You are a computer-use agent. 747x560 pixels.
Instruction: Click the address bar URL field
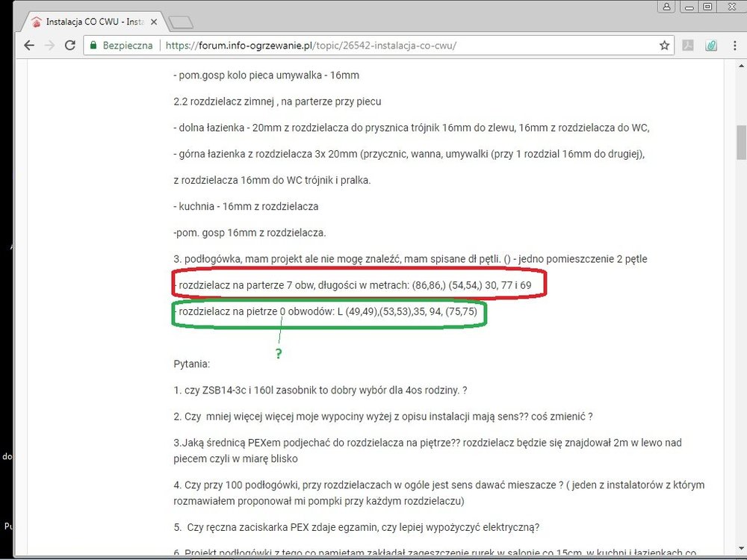[373, 46]
